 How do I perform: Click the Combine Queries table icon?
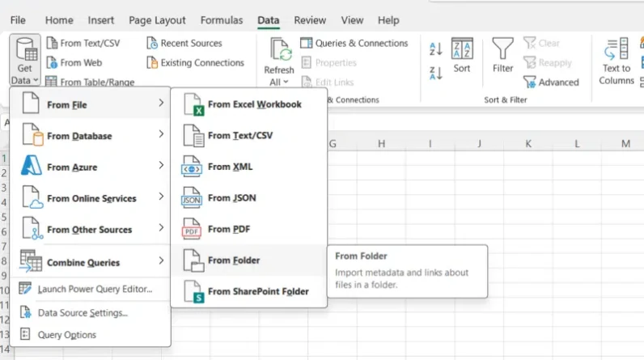[x=31, y=261]
